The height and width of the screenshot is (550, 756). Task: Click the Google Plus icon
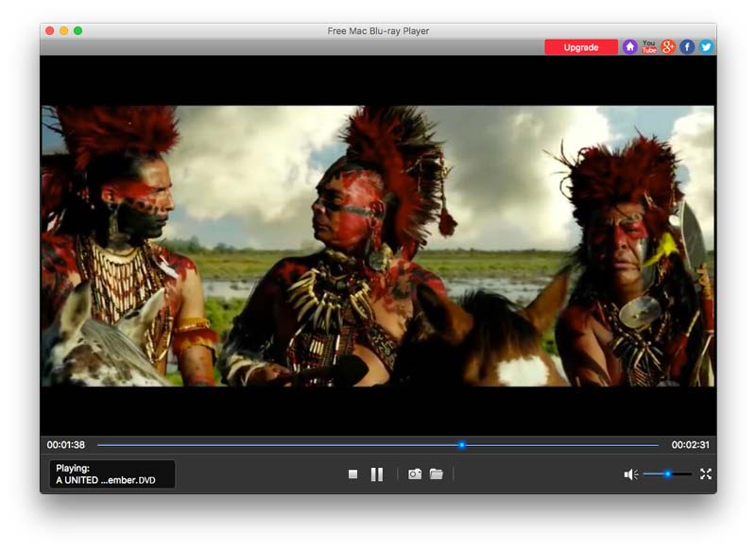(x=668, y=47)
